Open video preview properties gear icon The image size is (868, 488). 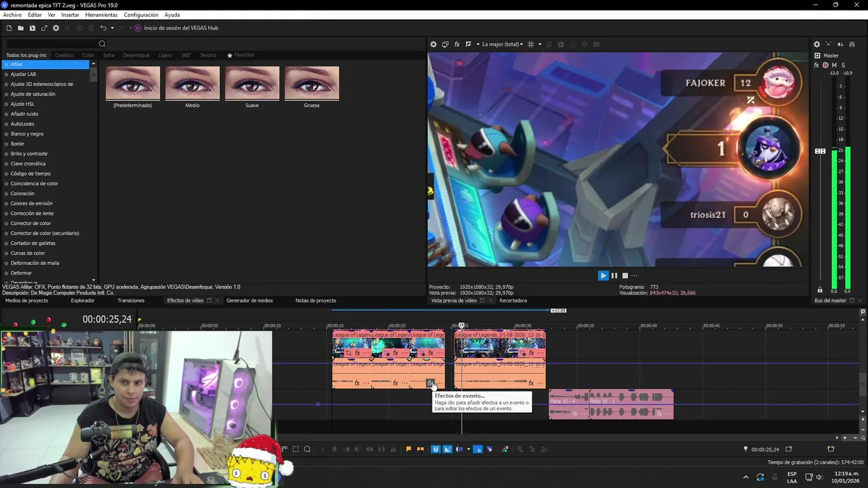[433, 44]
